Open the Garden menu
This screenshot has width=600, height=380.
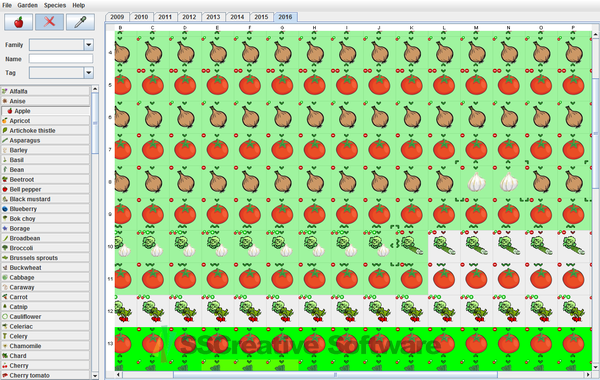pos(28,5)
